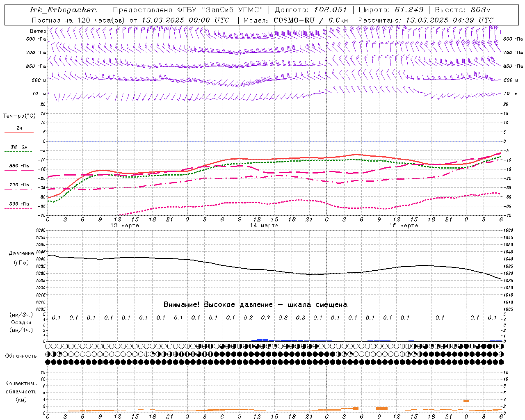Select the 500 гПа temperature legend entry
This screenshot has height=420, width=525.
19,205
